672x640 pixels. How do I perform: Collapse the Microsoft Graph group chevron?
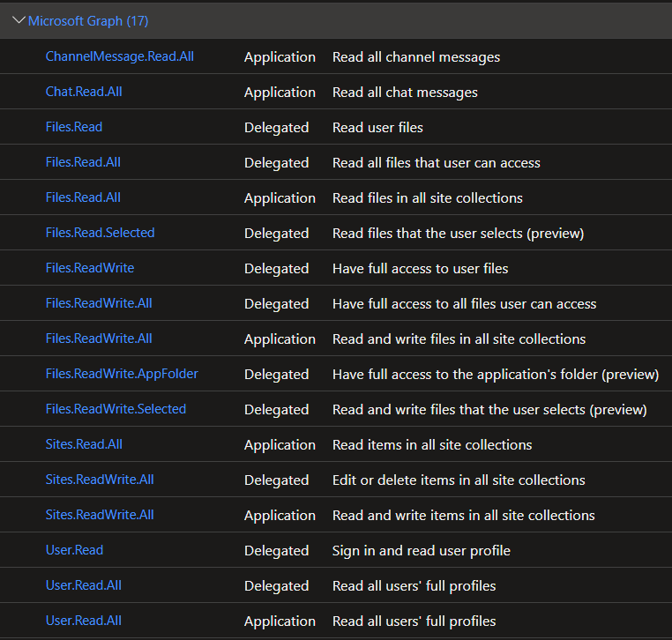coord(19,20)
